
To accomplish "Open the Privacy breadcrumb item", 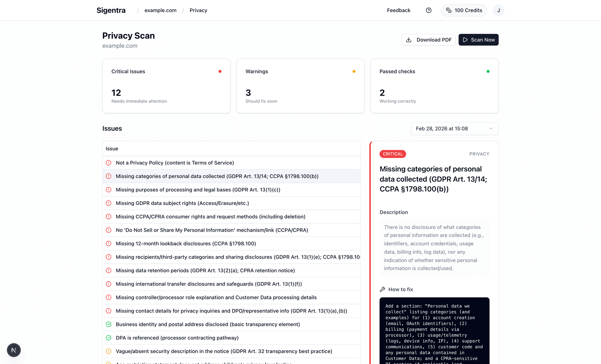I will pyautogui.click(x=198, y=10).
